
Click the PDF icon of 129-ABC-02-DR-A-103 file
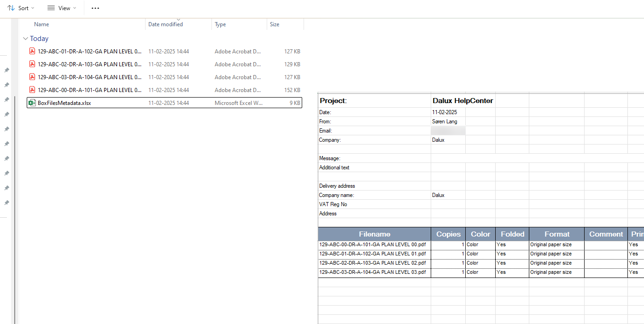point(32,64)
